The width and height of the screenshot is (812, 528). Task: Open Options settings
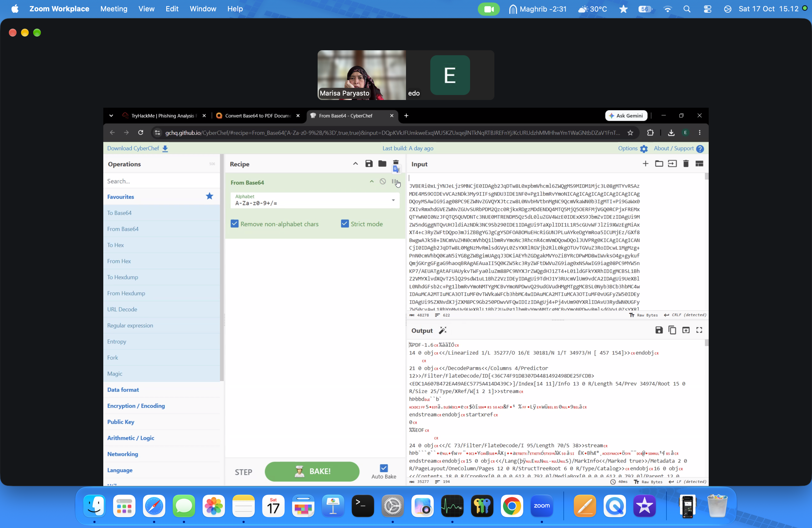coord(632,148)
